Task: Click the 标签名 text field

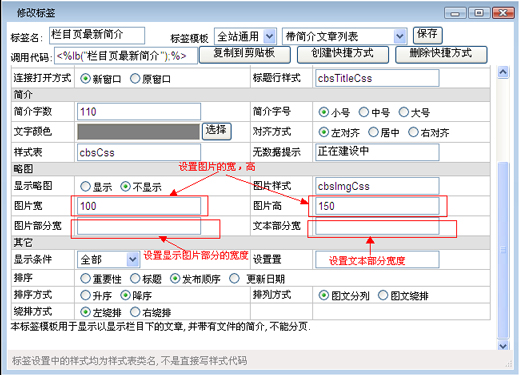Action: [x=97, y=35]
